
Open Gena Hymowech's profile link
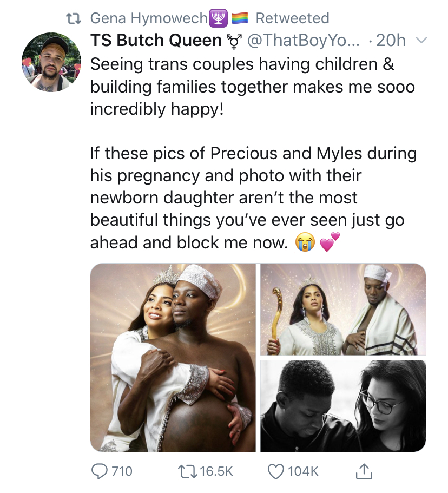149,18
